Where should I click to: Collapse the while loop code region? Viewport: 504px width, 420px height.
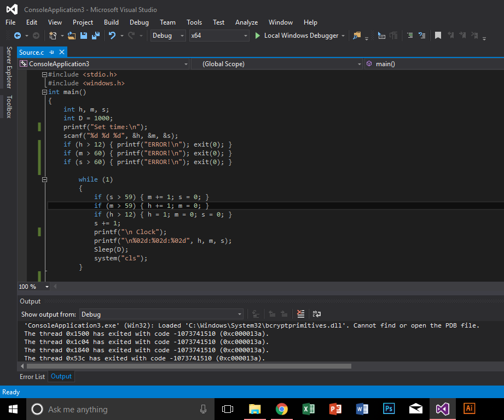(x=44, y=179)
